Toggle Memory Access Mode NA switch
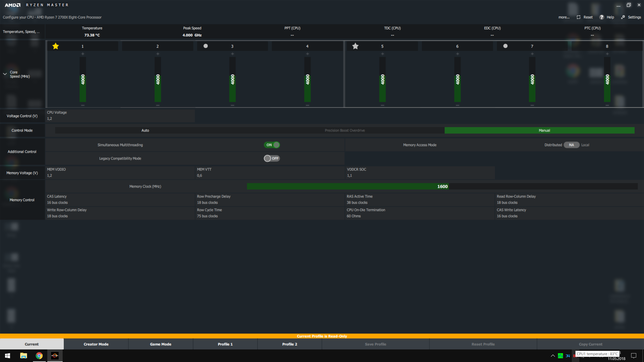Screen dimensions: 644x362 point(571,145)
